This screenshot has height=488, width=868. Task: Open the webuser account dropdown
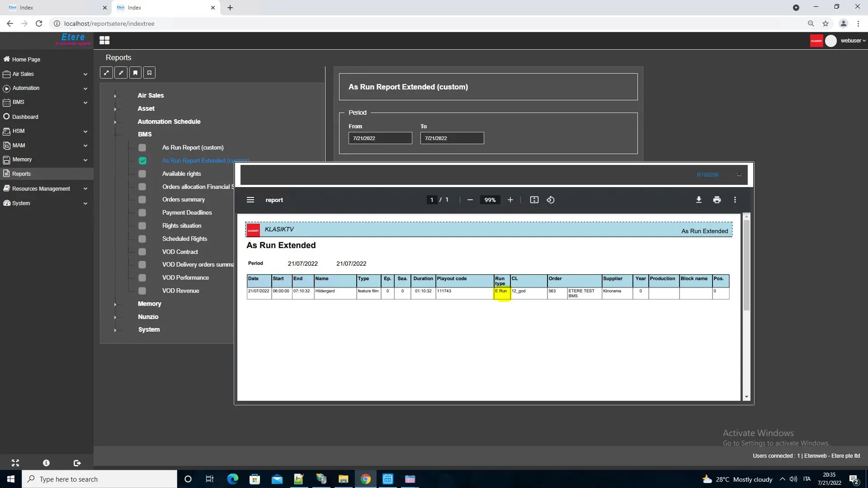853,41
